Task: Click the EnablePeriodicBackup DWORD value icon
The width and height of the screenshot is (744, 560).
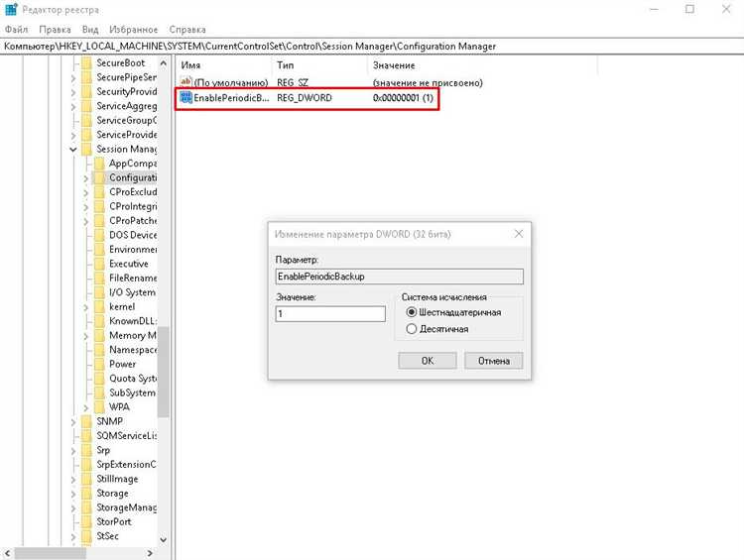Action: [x=186, y=98]
